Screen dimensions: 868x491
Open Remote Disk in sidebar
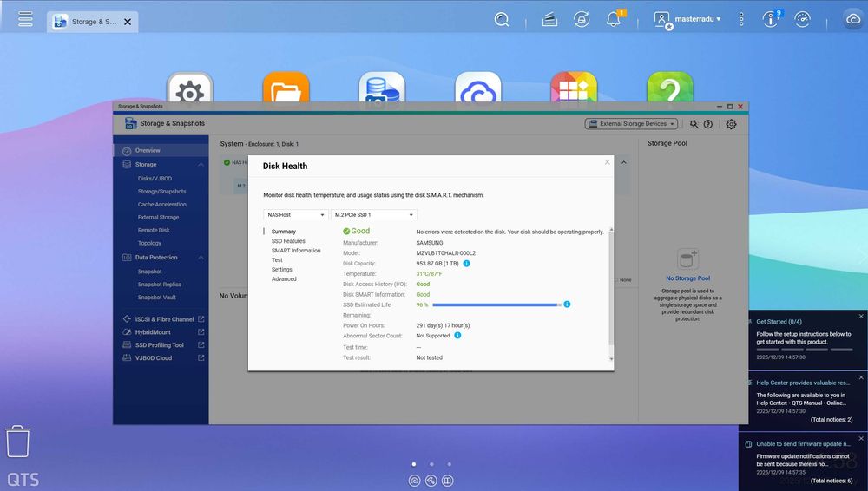[154, 230]
